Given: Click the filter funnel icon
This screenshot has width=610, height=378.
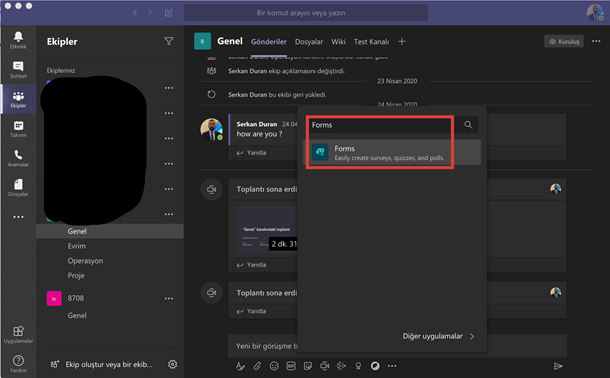Looking at the screenshot, I should coord(169,41).
